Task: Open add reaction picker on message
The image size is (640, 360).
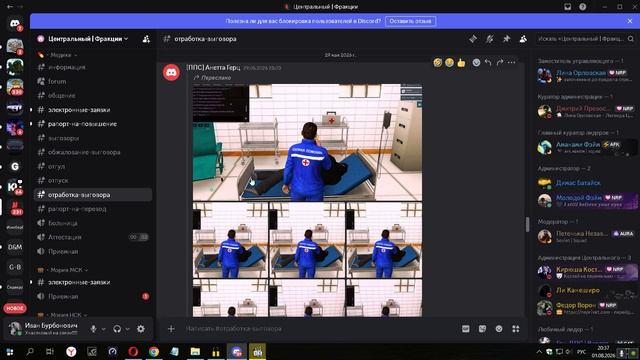Action: pyautogui.click(x=476, y=62)
